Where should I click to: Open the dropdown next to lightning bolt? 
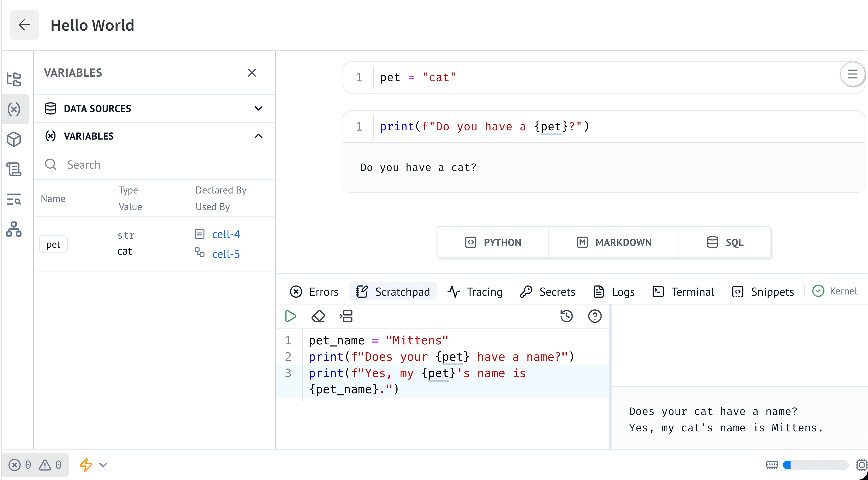coord(103,465)
